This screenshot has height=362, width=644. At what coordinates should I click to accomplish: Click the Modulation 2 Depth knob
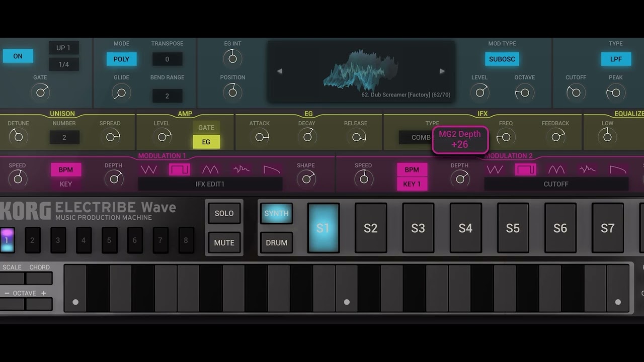(x=459, y=178)
